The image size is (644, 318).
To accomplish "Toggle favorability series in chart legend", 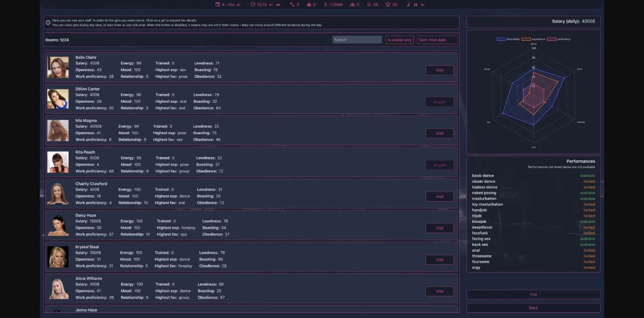I will click(508, 39).
